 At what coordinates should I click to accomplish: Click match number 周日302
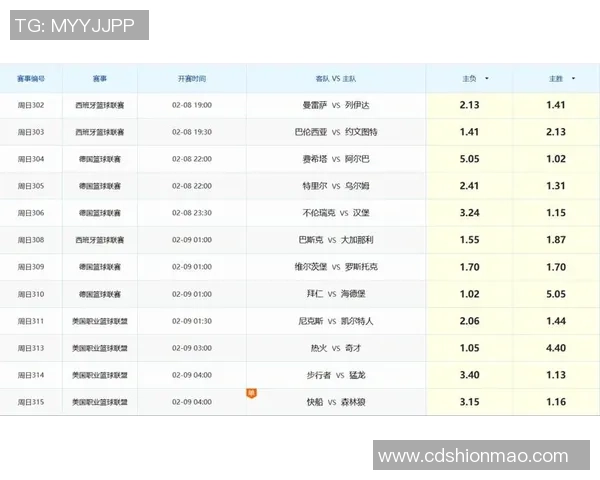[31, 105]
